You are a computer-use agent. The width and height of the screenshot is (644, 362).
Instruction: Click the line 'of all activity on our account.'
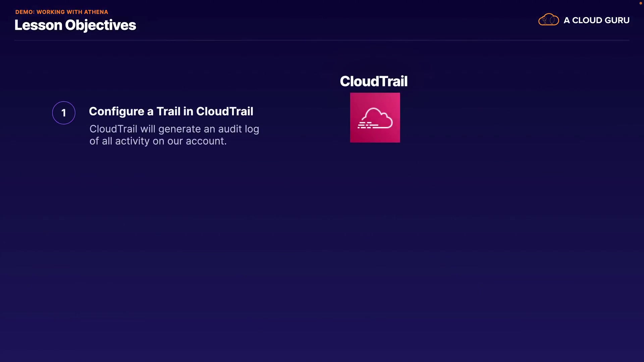coord(158,141)
